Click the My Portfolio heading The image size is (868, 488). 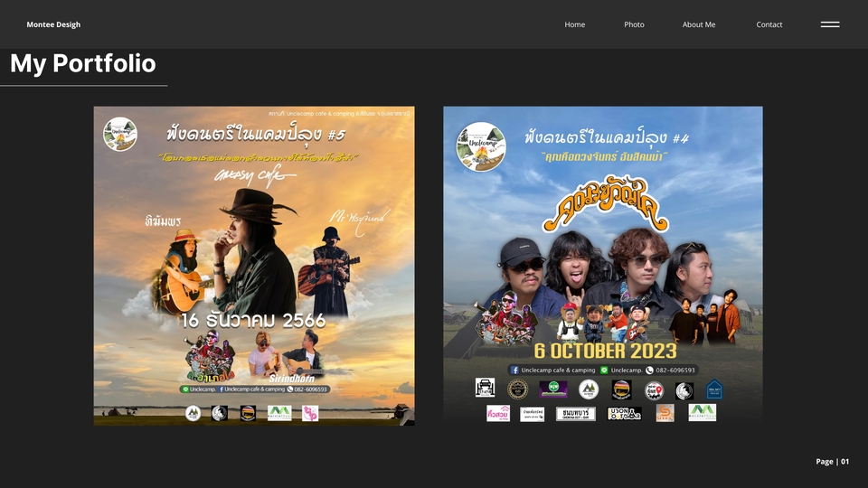[x=83, y=63]
